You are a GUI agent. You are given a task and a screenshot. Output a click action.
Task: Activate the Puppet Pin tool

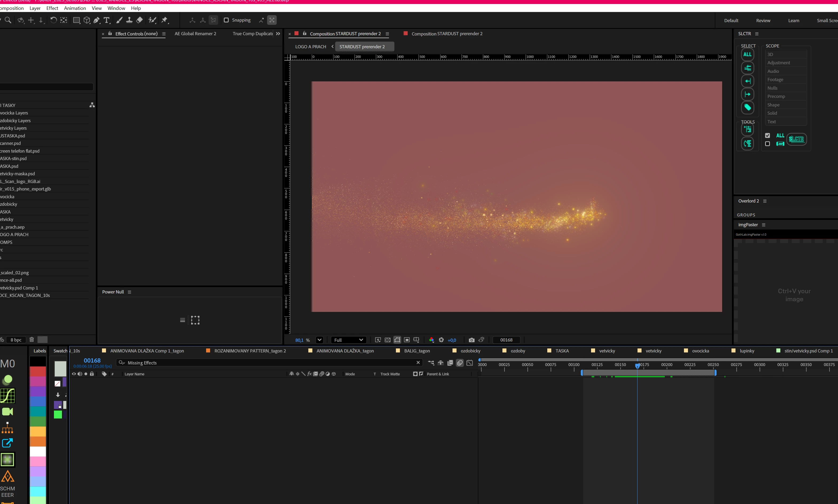164,20
